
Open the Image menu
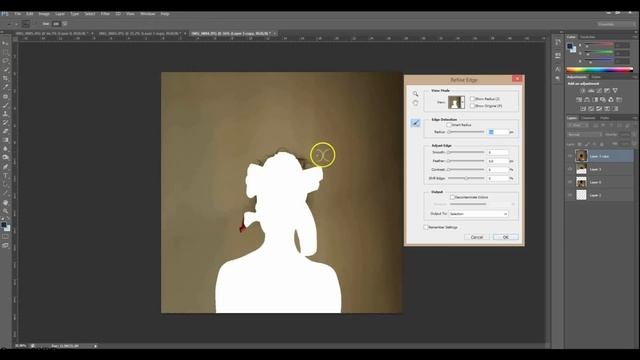pyautogui.click(x=44, y=14)
